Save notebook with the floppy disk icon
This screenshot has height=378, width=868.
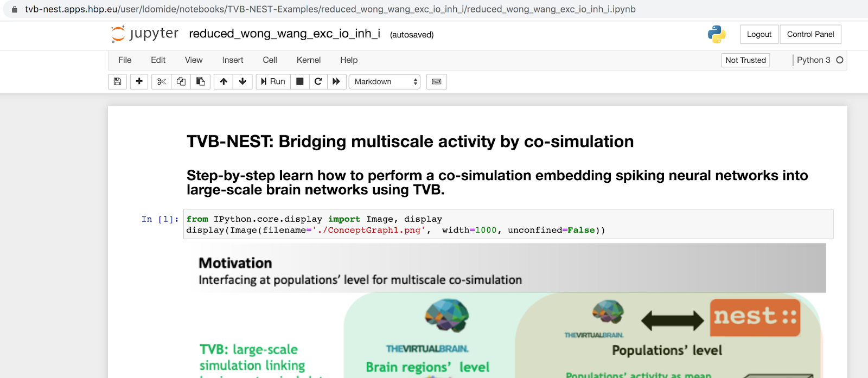117,81
